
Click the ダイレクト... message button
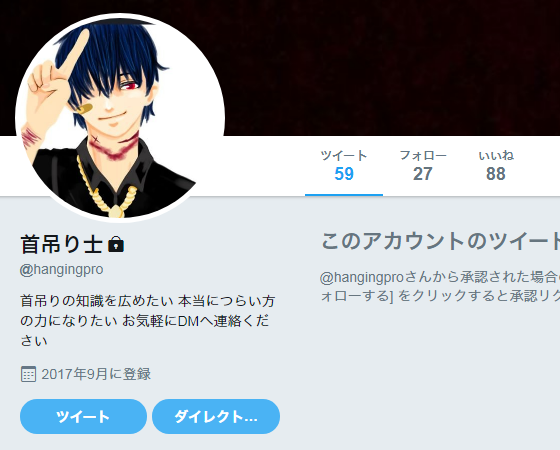(216, 416)
